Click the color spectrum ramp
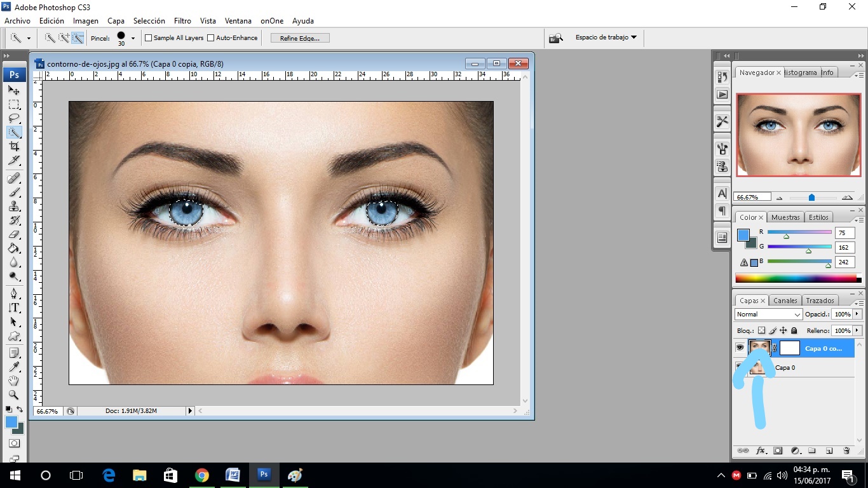 [796, 278]
